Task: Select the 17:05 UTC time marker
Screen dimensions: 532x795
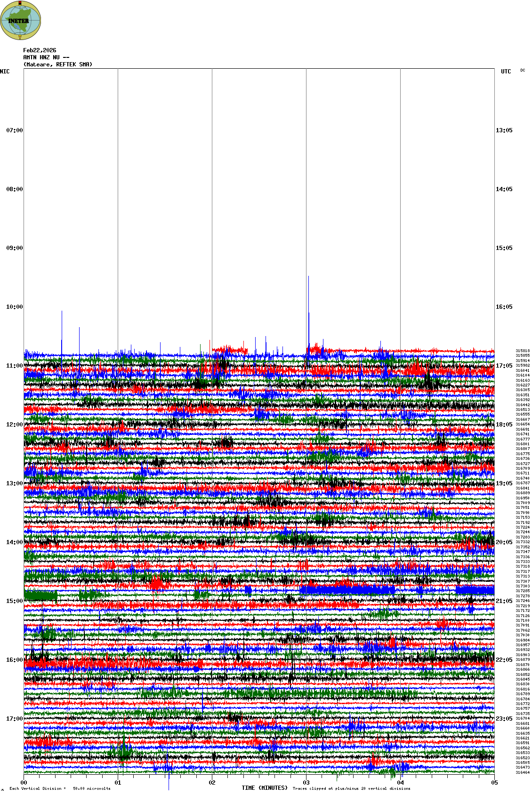Action: click(504, 366)
